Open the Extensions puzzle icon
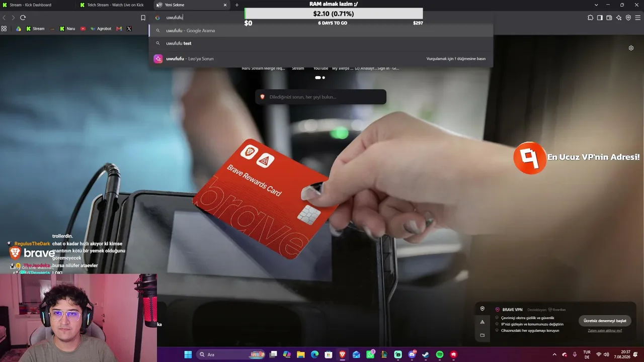This screenshot has width=644, height=362. point(591,18)
